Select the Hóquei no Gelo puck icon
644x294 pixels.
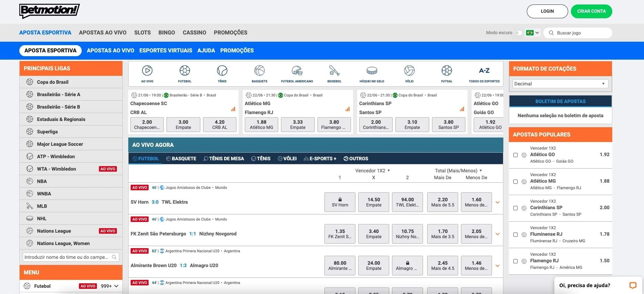click(x=372, y=71)
